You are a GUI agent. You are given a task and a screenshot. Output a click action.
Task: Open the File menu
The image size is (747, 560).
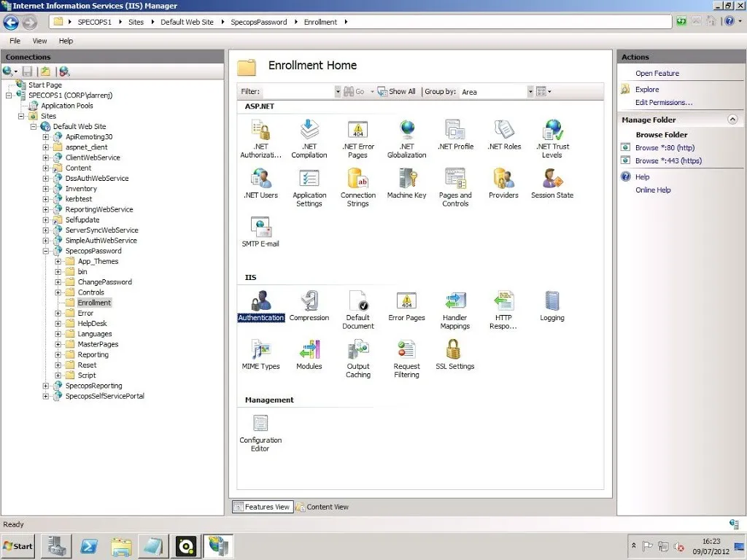click(15, 41)
